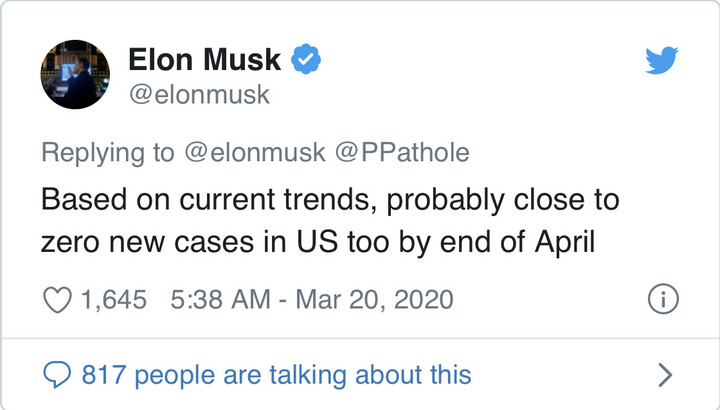Click the speech bubble conversation icon

pos(57,375)
